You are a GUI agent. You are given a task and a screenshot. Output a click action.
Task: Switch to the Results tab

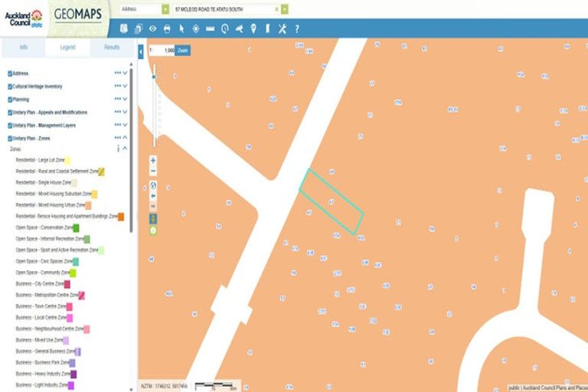[112, 47]
